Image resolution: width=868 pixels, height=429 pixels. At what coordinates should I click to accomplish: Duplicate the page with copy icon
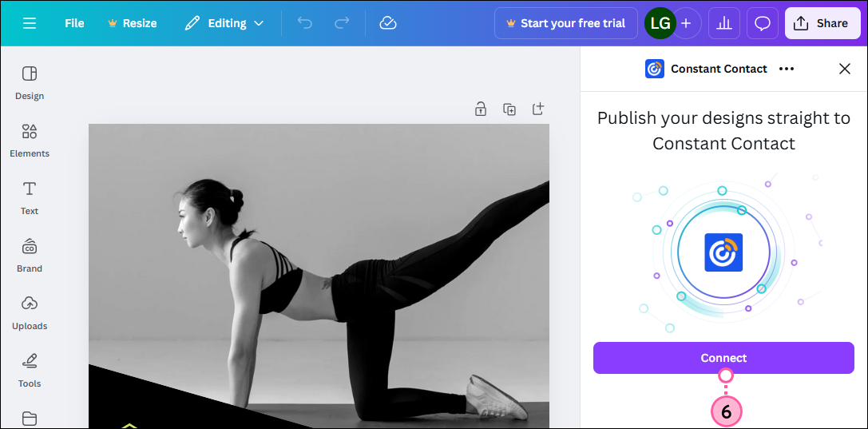tap(509, 109)
